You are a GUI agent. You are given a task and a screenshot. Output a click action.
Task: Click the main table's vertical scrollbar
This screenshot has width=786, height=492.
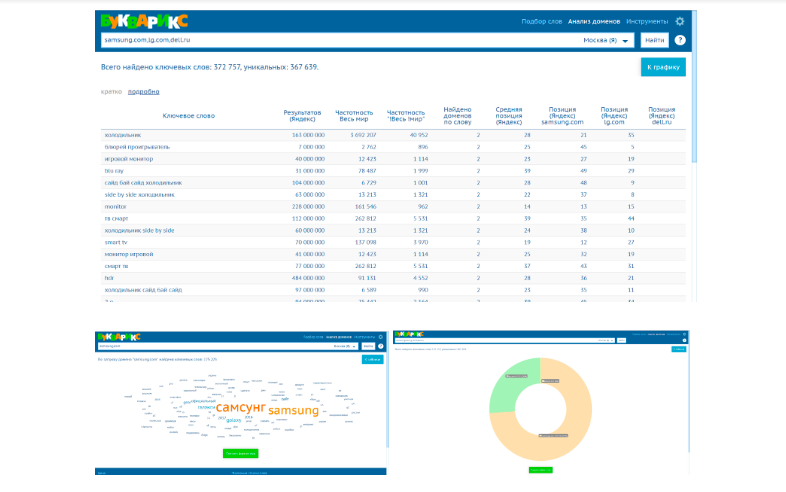694,86
